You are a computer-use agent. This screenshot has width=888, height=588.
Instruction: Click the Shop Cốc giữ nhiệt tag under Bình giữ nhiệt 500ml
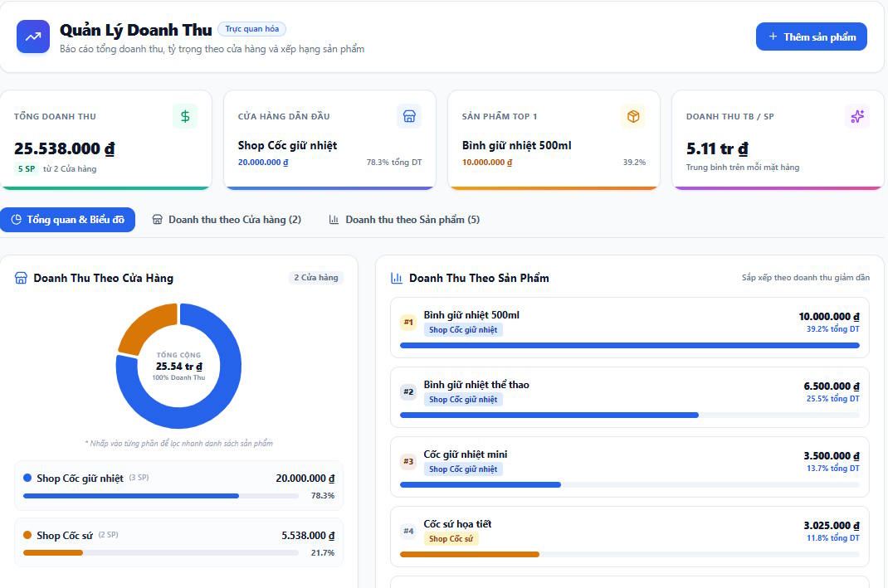(463, 330)
